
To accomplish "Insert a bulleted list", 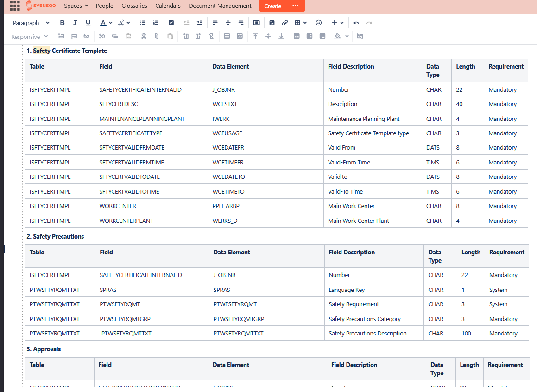I will [143, 23].
